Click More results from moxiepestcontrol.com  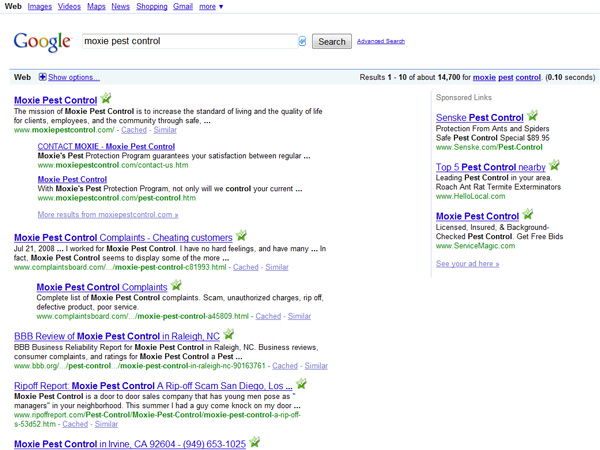click(x=108, y=215)
